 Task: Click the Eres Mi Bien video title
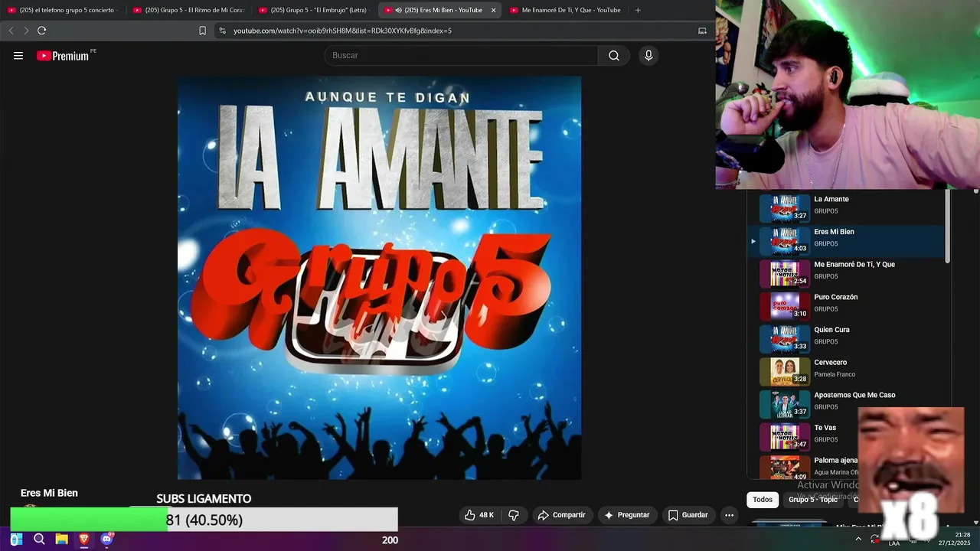click(x=49, y=493)
